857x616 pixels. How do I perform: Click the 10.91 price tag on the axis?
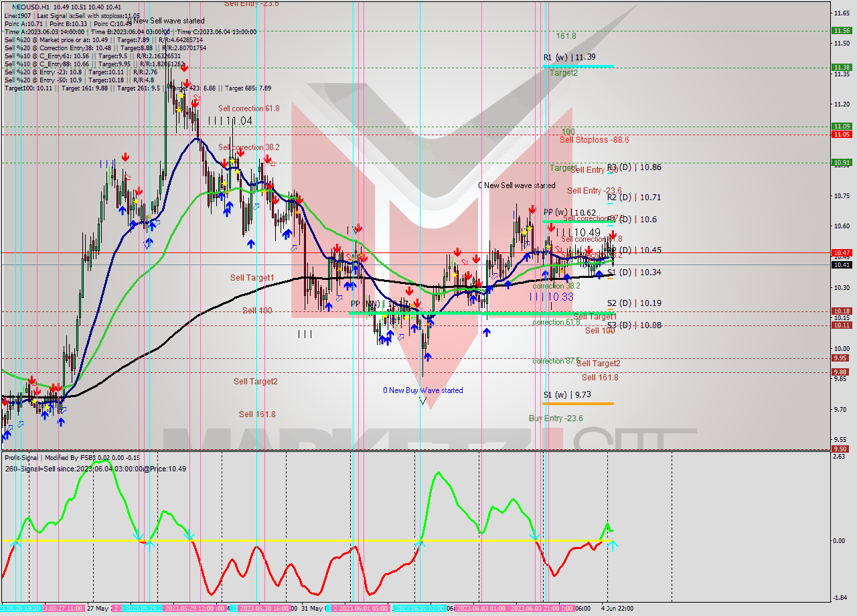pyautogui.click(x=842, y=162)
